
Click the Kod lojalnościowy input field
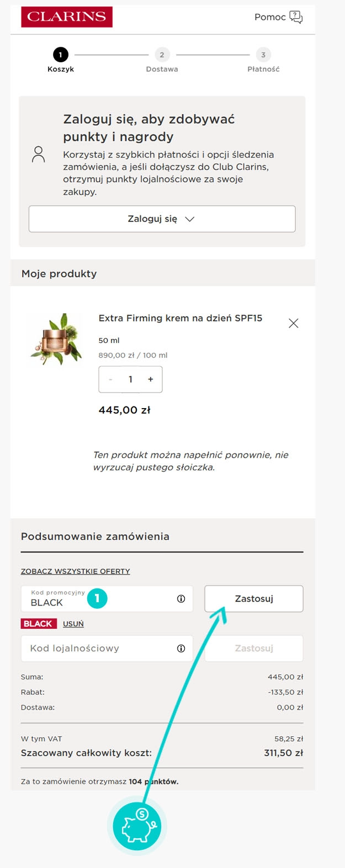point(99,649)
